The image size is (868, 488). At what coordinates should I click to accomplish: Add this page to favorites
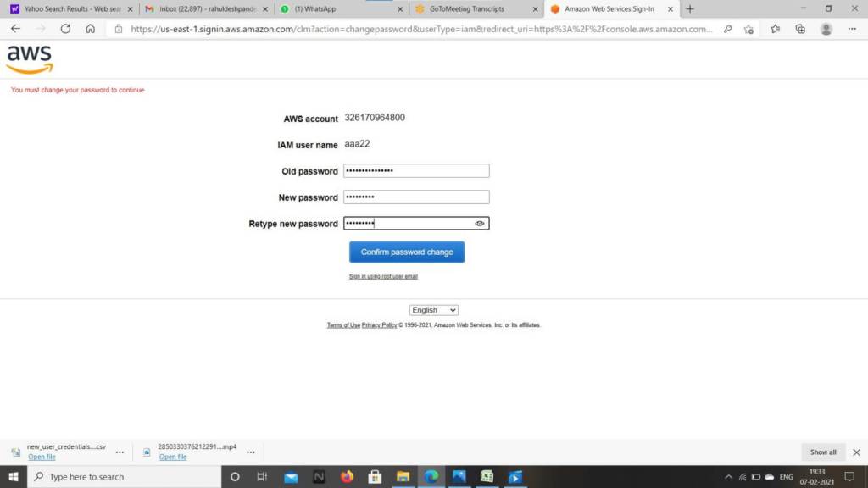[x=749, y=29]
